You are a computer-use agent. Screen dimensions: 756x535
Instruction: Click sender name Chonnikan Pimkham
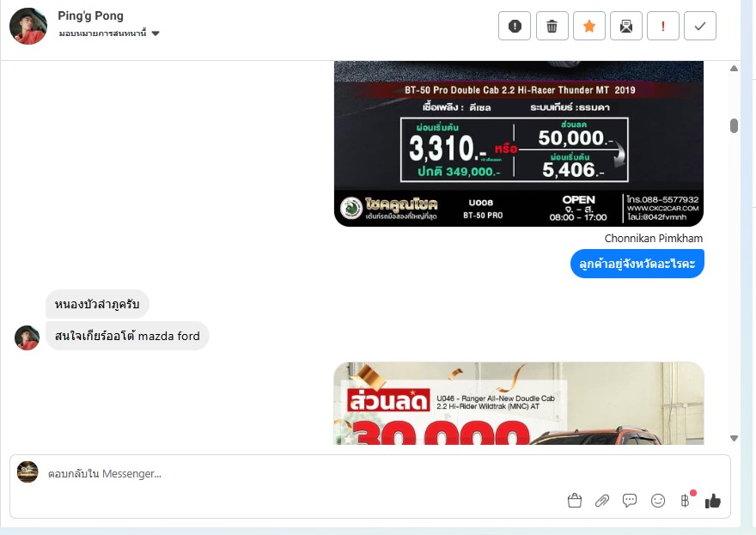[653, 238]
